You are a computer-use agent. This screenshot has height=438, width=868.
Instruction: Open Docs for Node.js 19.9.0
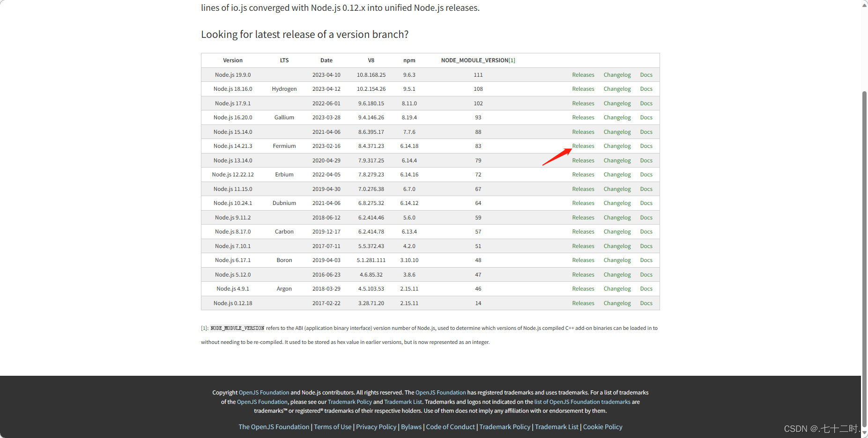[x=646, y=75]
